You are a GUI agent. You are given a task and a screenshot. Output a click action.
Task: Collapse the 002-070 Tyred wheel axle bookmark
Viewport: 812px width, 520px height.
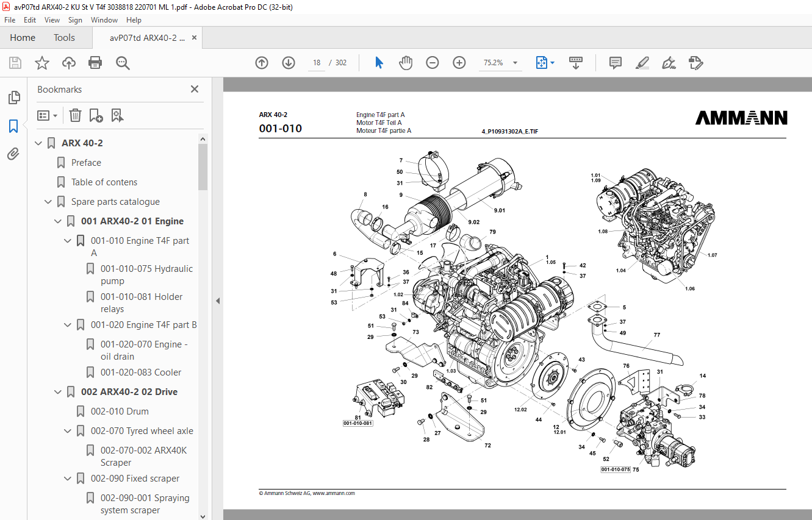click(x=68, y=431)
